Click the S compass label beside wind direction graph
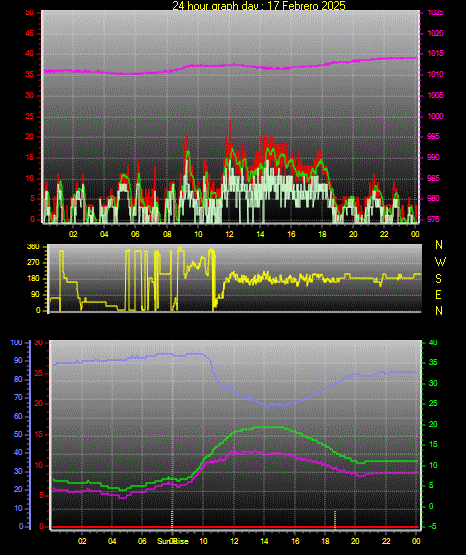Viewport: 466px width, 555px height. coord(438,279)
